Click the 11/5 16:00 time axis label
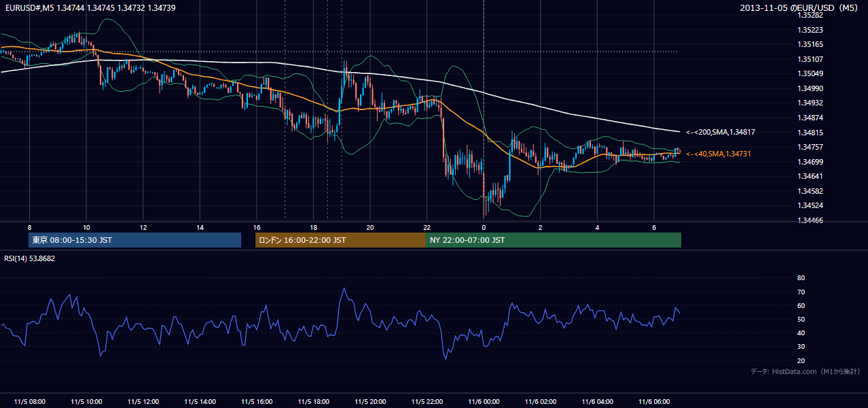 256,401
